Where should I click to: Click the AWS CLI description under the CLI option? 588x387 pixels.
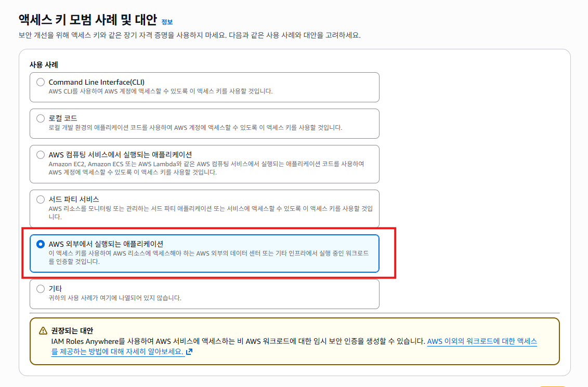point(160,91)
